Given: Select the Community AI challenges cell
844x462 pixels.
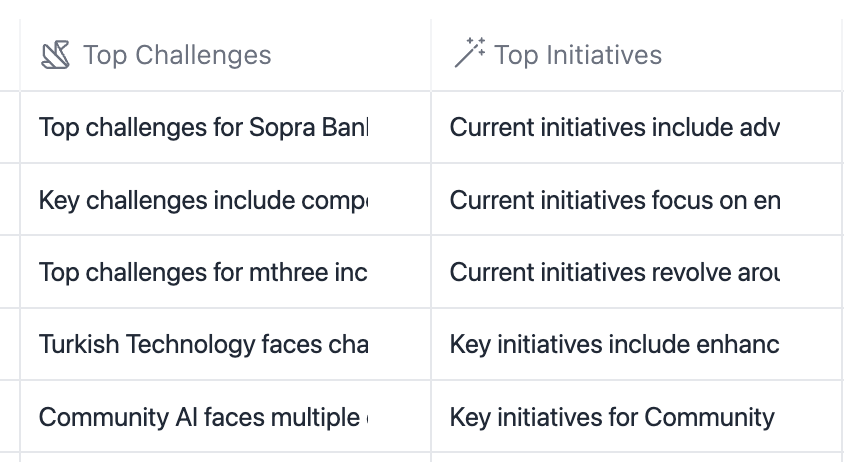Looking at the screenshot, I should coord(204,416).
